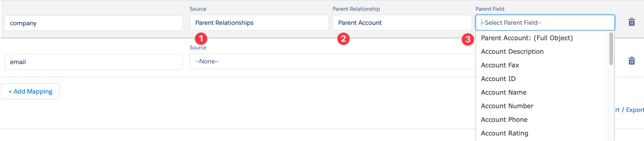
Task: Click the Export link
Action: tap(635, 110)
